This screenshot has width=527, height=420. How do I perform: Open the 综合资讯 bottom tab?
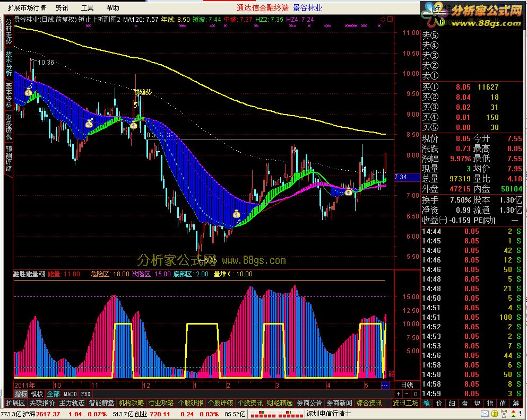[369, 402]
